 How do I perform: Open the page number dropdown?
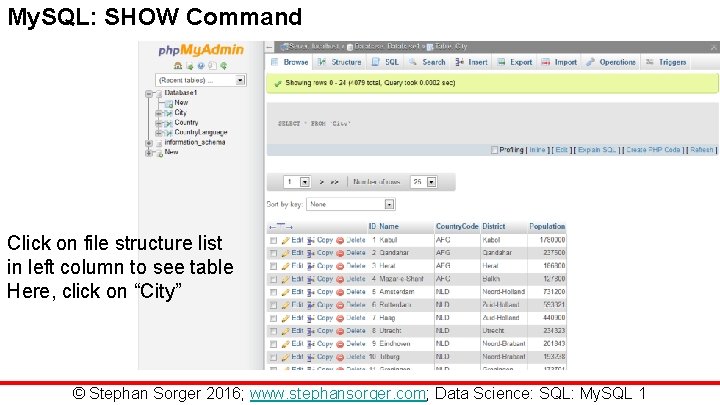coord(297,182)
